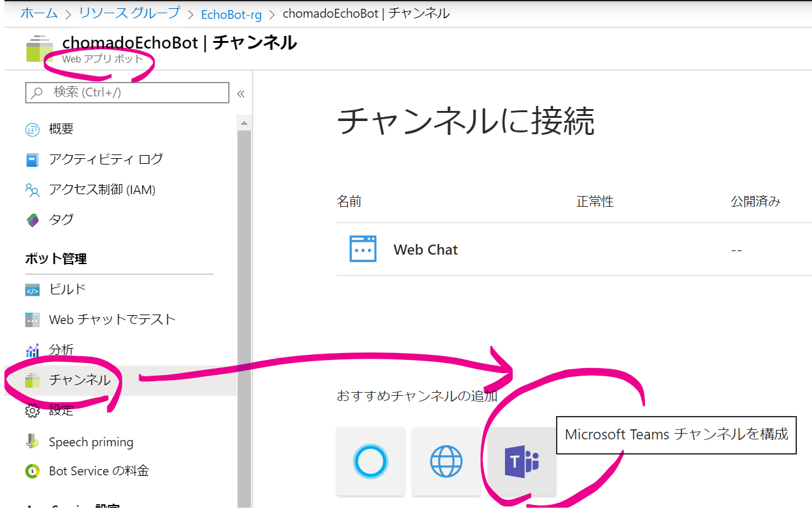Image resolution: width=812 pixels, height=515 pixels.
Task: Focus the 検索 (Ctrl+/) search box
Action: pos(127,92)
